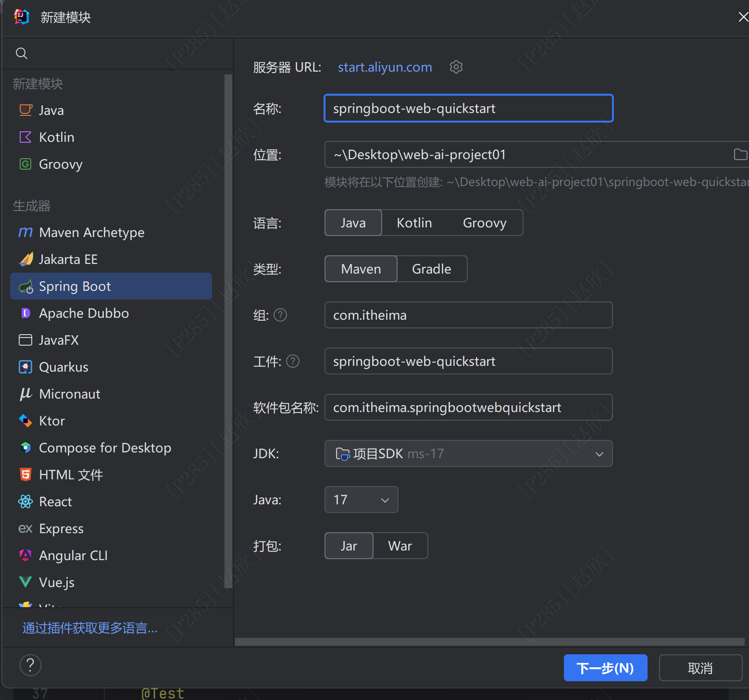Select Jar packaging
Viewport: 749px width, 700px height.
349,546
